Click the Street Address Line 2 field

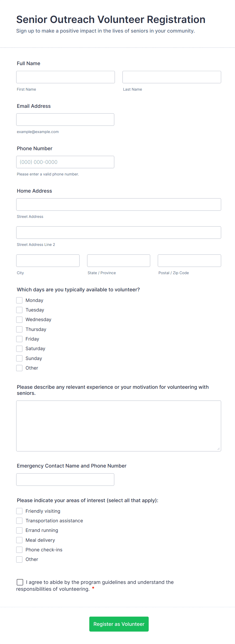click(119, 233)
